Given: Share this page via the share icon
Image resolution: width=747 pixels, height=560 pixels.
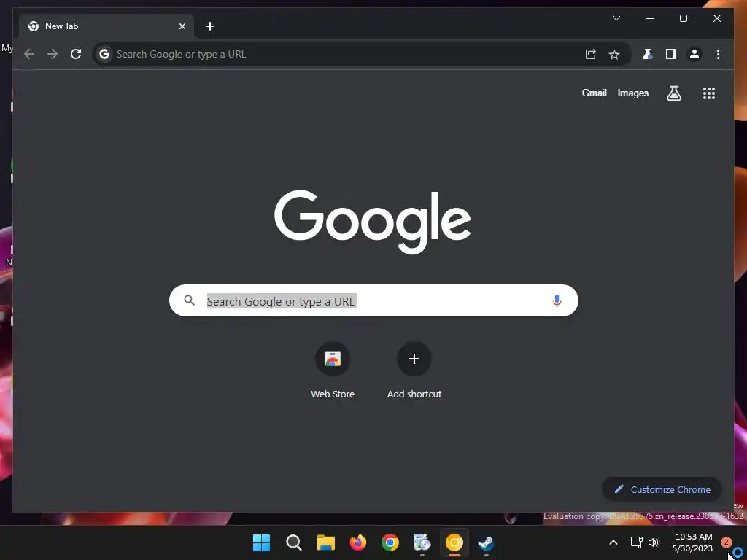Looking at the screenshot, I should tap(591, 54).
